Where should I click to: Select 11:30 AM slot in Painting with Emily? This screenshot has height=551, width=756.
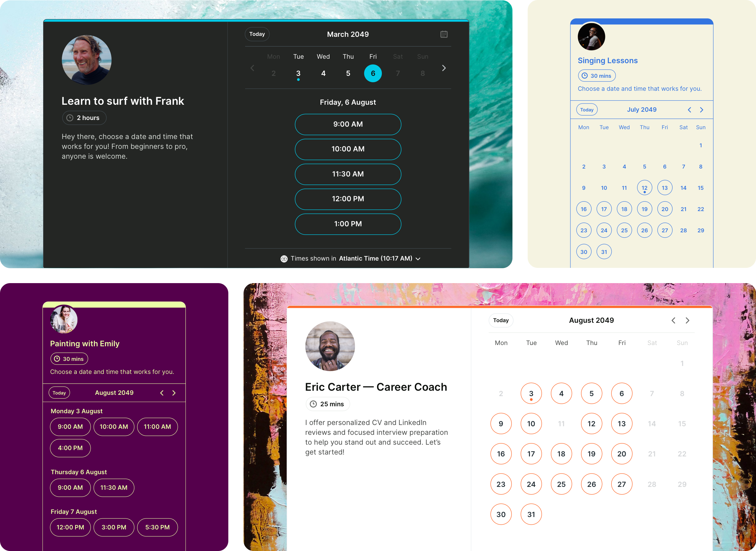pyautogui.click(x=114, y=488)
